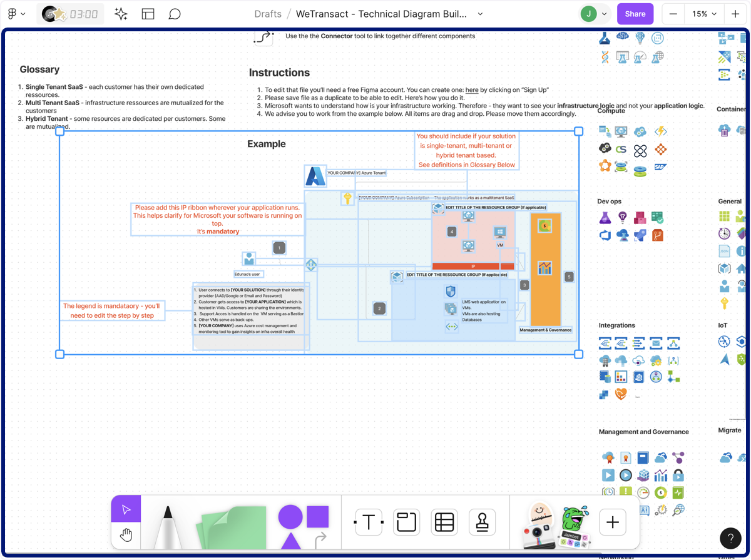
Task: Select the orange git repo icon in Dev ops
Action: (658, 235)
